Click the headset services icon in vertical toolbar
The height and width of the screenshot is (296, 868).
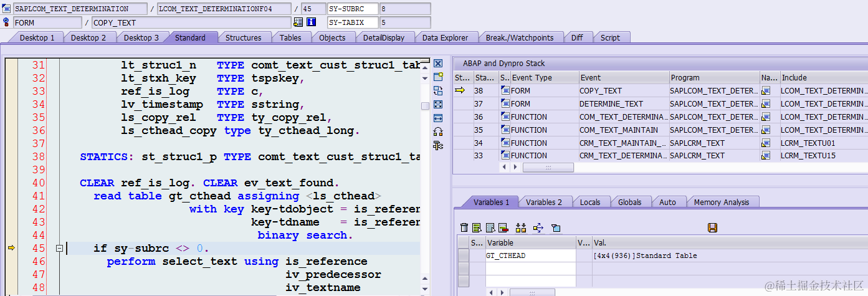pos(438,131)
